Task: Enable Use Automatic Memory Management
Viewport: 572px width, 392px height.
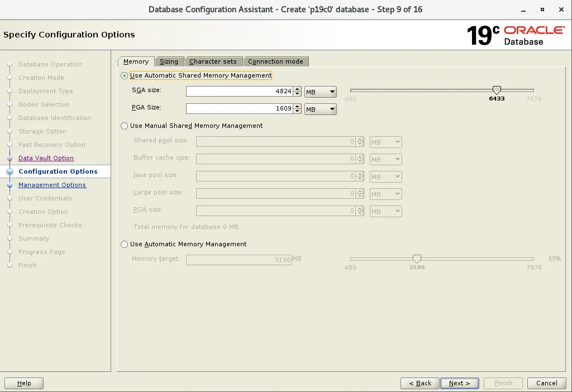Action: [123, 244]
